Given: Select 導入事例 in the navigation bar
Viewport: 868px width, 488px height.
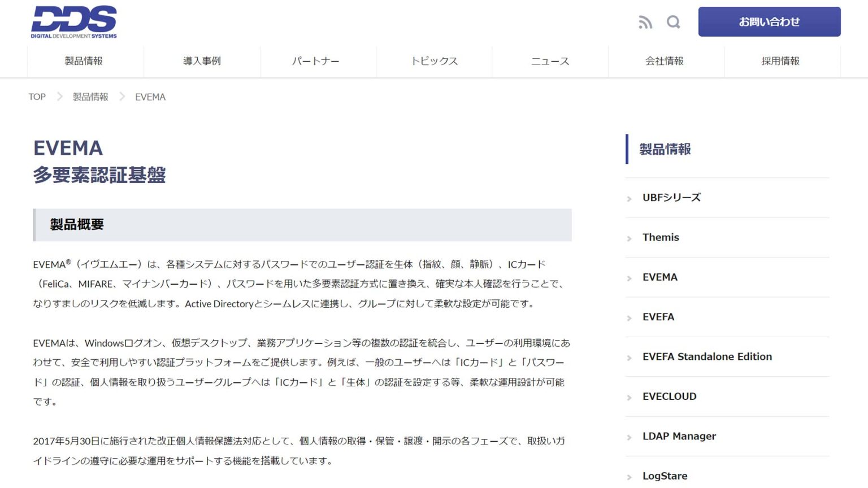Looking at the screenshot, I should point(201,61).
